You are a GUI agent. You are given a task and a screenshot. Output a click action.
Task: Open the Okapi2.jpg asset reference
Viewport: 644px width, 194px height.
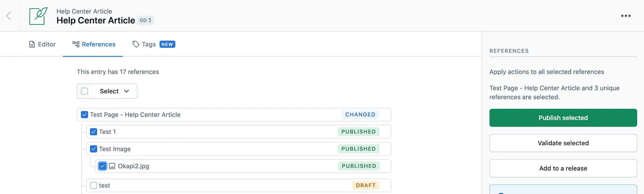[243, 166]
